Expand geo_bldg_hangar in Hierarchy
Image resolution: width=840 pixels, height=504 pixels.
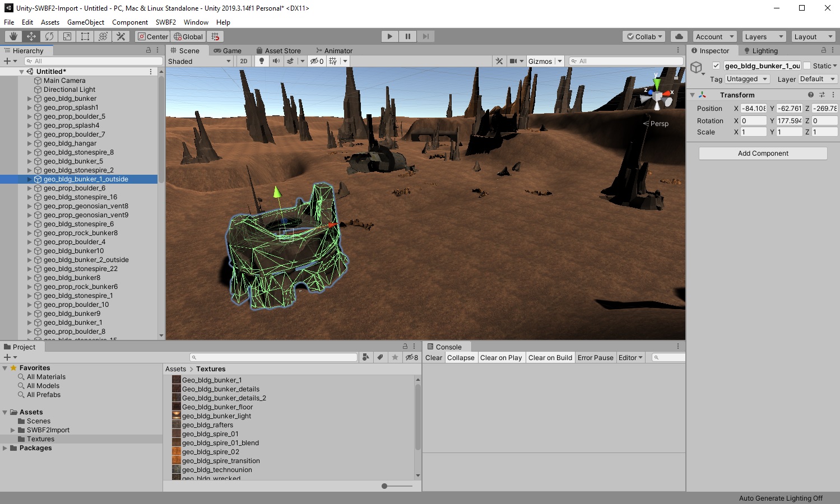[30, 143]
